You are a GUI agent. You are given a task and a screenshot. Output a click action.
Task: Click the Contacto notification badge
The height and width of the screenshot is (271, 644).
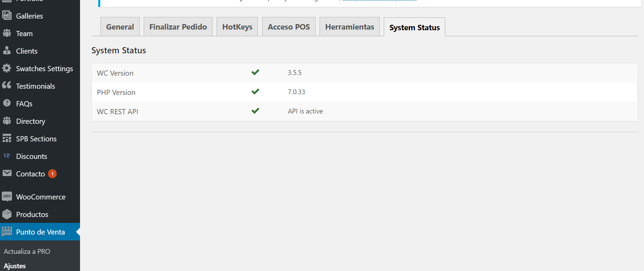click(x=52, y=174)
